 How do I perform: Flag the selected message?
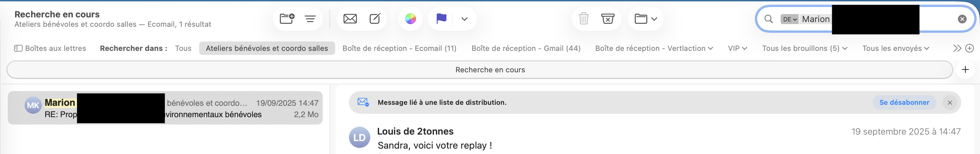(x=441, y=19)
